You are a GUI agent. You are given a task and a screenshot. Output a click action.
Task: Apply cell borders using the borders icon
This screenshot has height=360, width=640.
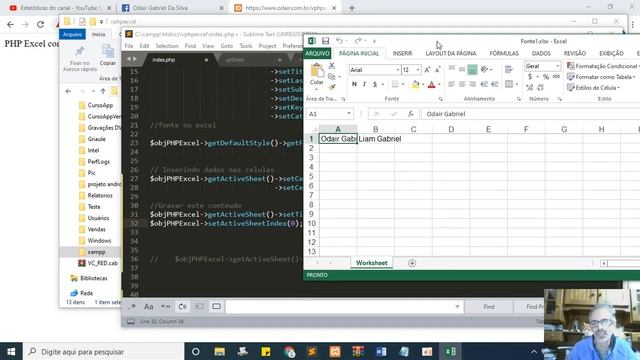[x=395, y=84]
